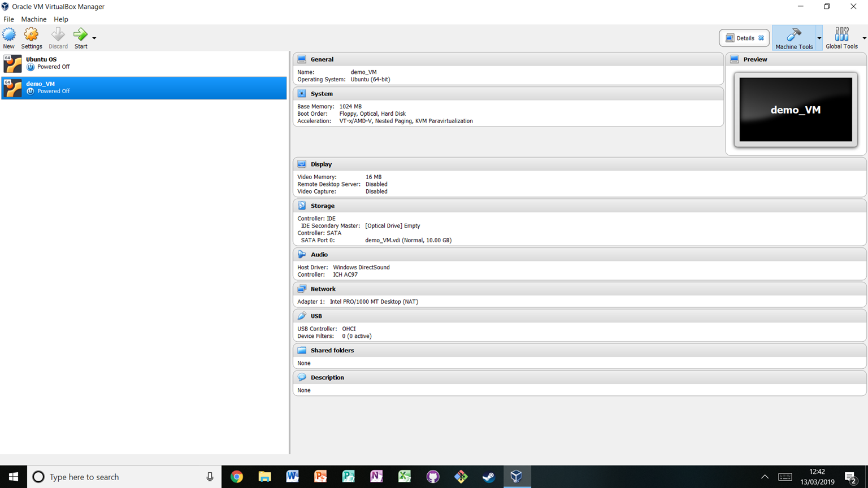Viewport: 868px width, 488px height.
Task: Click the Audio section icon
Action: tap(301, 254)
